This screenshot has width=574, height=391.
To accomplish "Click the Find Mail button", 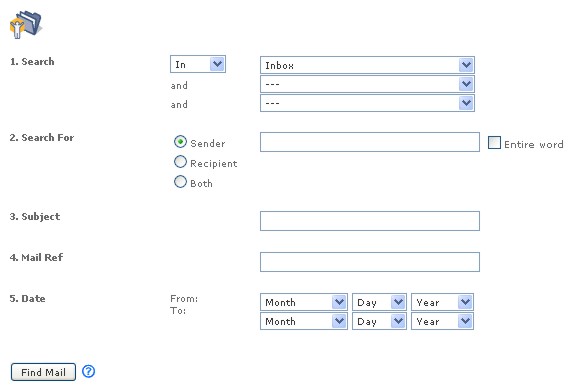I will click(x=43, y=372).
